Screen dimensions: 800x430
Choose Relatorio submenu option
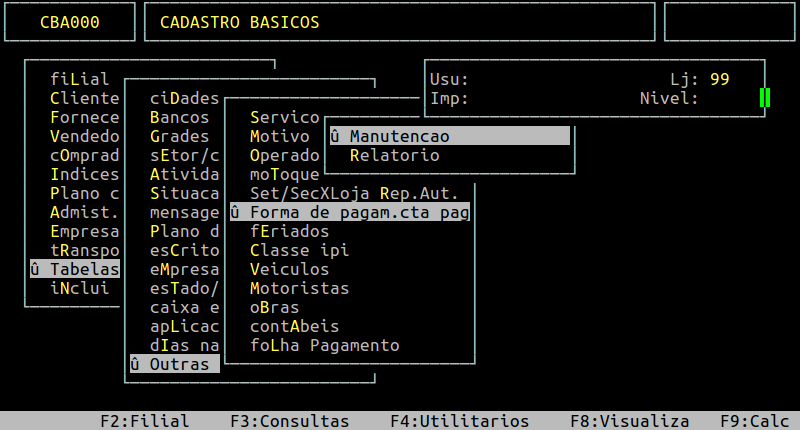point(394,156)
